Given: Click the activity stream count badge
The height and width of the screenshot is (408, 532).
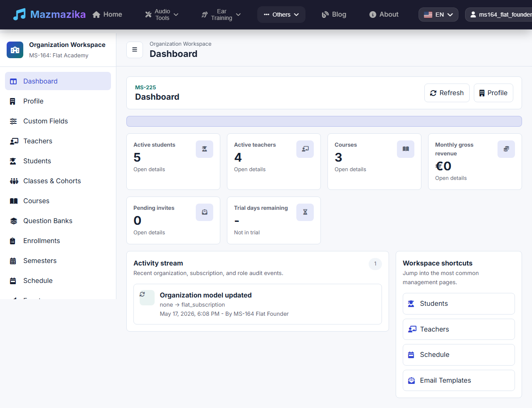Looking at the screenshot, I should click(x=375, y=263).
